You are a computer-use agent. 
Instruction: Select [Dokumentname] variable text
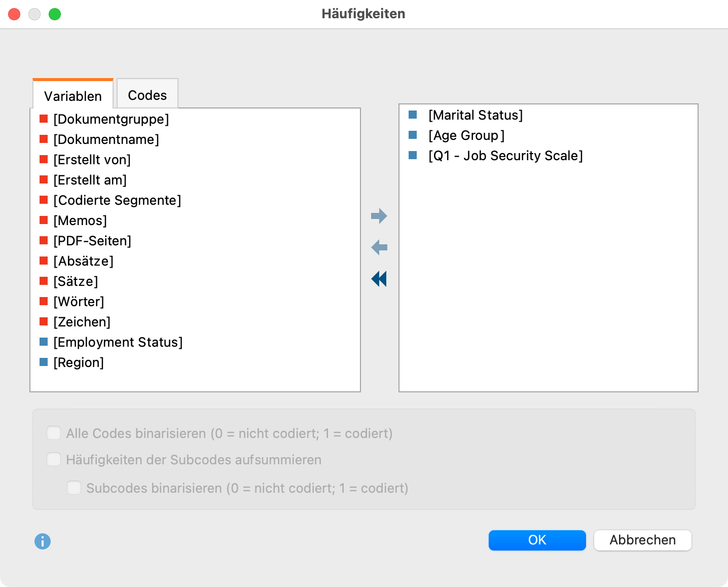(x=106, y=139)
